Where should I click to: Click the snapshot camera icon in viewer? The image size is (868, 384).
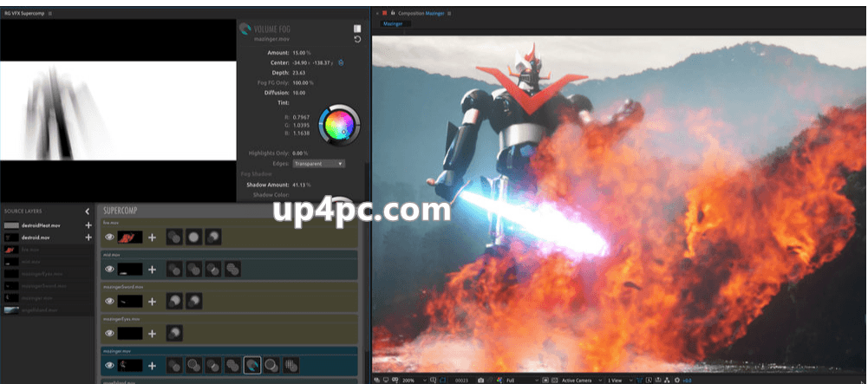[x=481, y=381]
